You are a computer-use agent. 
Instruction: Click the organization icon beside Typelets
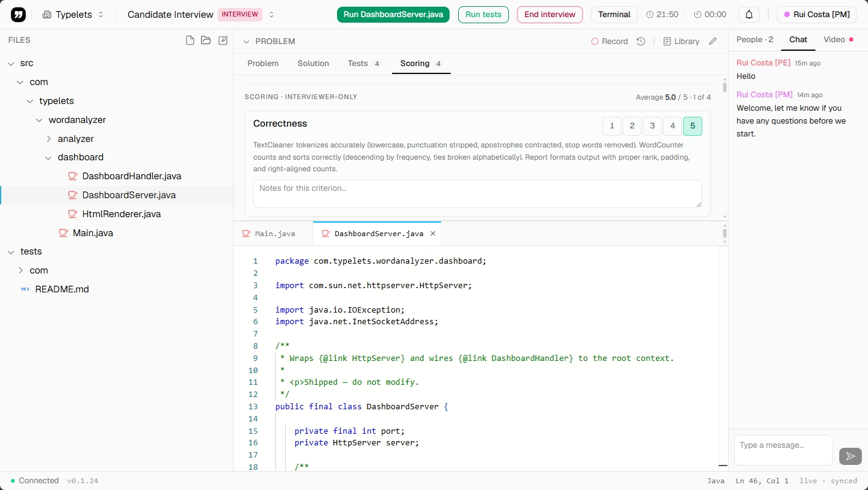46,15
